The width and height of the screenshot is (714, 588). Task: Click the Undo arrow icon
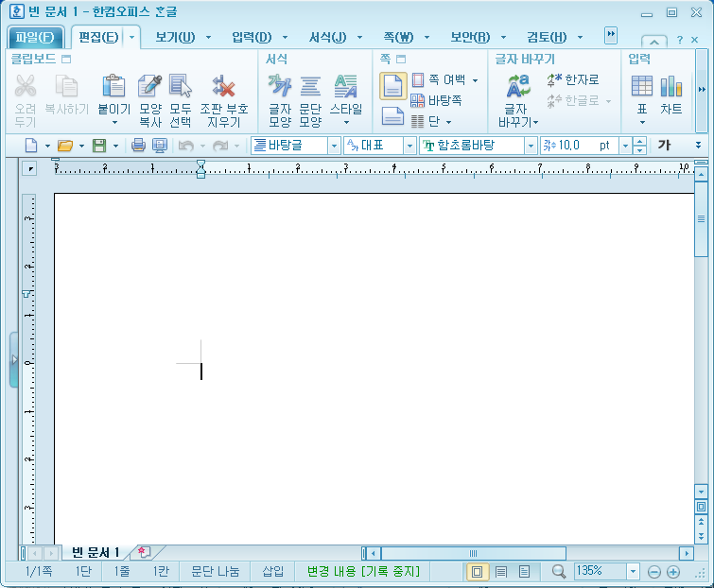click(185, 146)
